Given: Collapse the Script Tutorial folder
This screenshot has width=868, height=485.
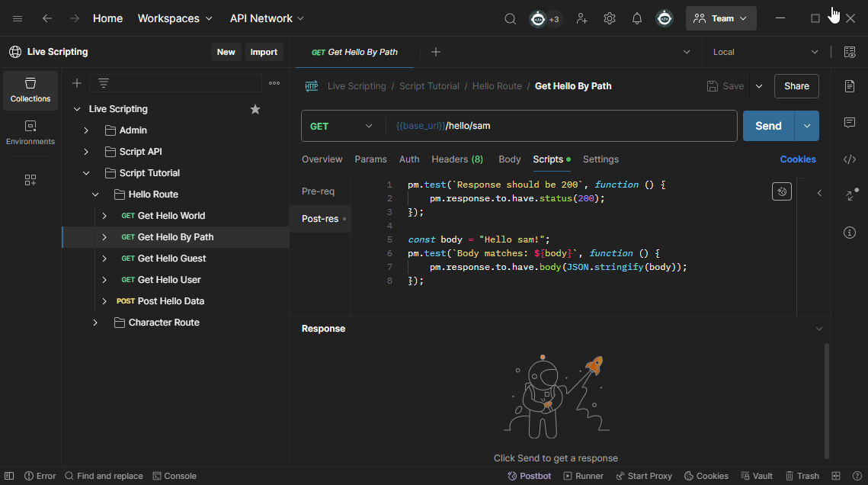Looking at the screenshot, I should pyautogui.click(x=86, y=173).
